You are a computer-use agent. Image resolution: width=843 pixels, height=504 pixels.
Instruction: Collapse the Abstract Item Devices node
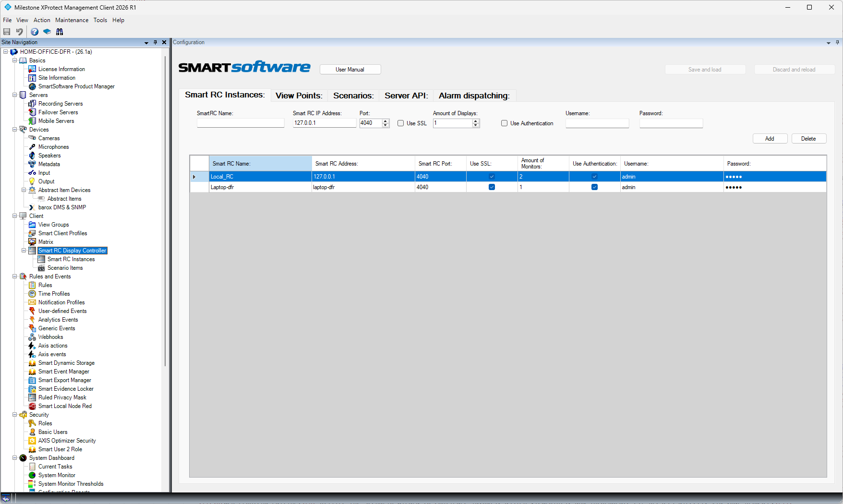[24, 190]
